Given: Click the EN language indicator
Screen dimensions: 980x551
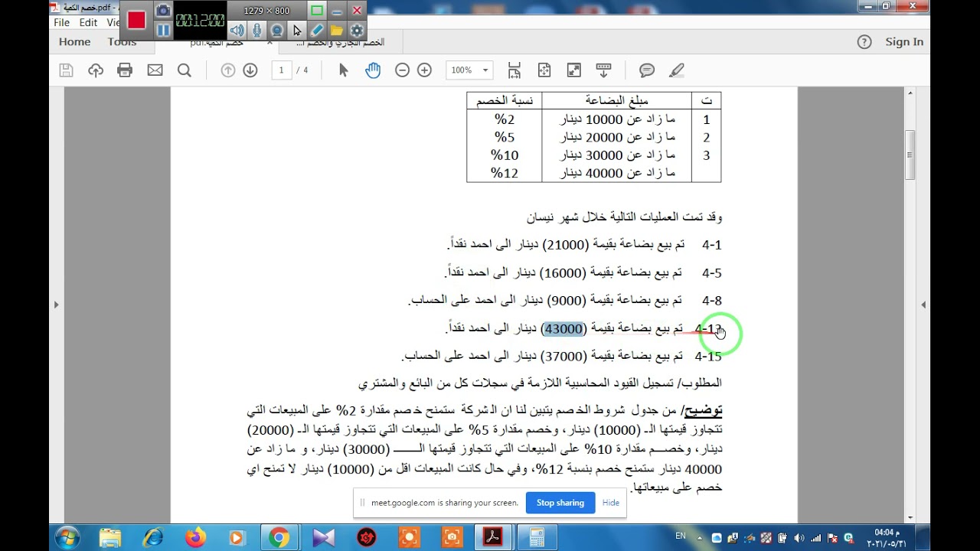Looking at the screenshot, I should (681, 536).
